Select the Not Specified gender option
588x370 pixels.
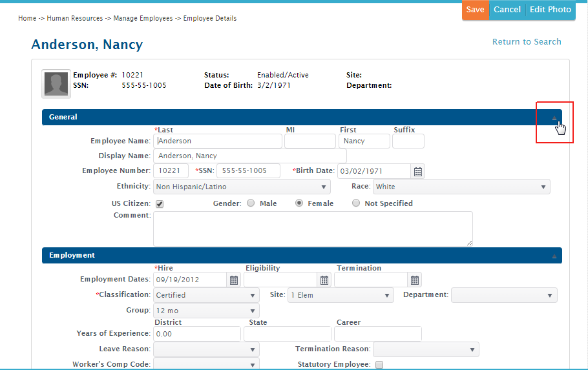[356, 203]
